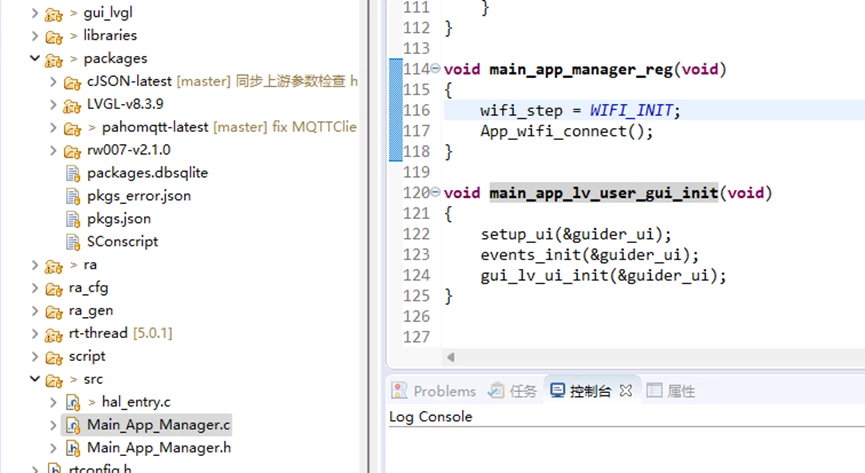Expand the ra_cfg folder
The image size is (865, 473).
tap(35, 288)
